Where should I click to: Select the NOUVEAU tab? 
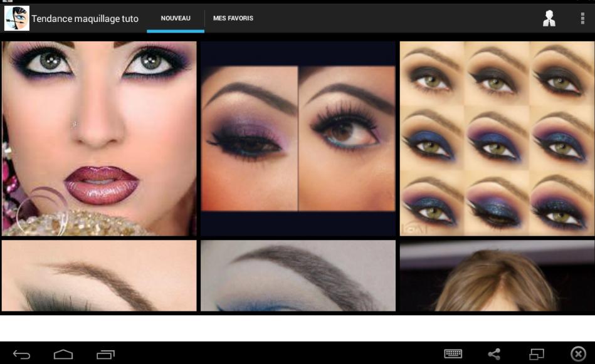coord(175,18)
